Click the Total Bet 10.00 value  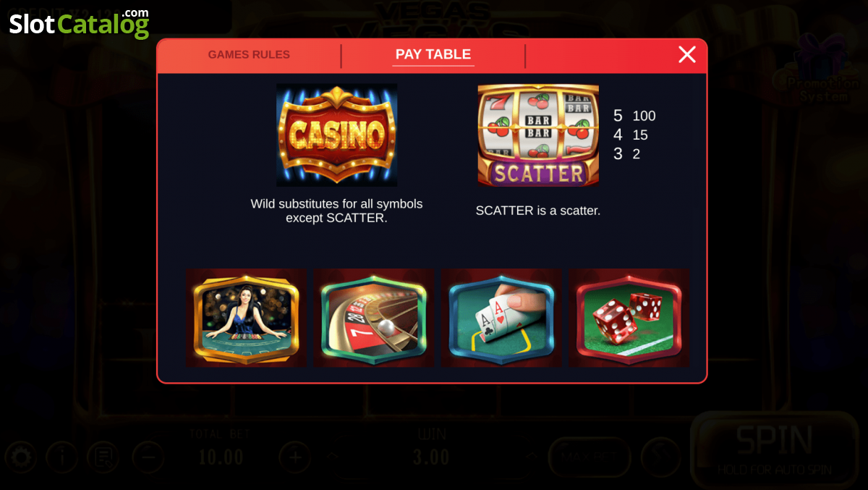[221, 457]
